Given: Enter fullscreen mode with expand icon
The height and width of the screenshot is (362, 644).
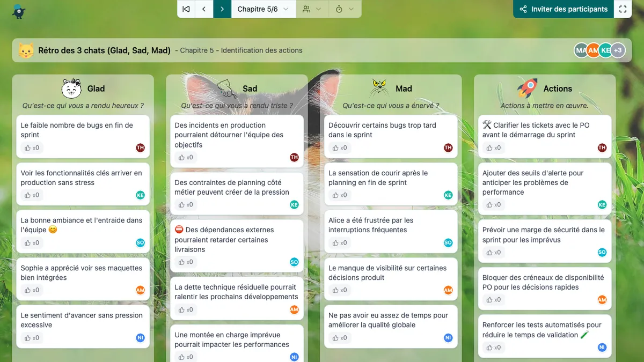Looking at the screenshot, I should 623,9.
